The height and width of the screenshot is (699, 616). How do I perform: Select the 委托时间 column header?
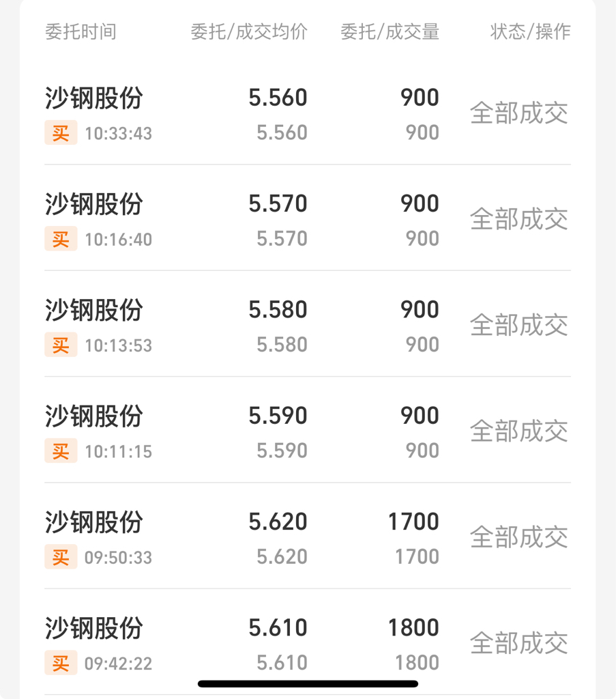click(x=80, y=32)
